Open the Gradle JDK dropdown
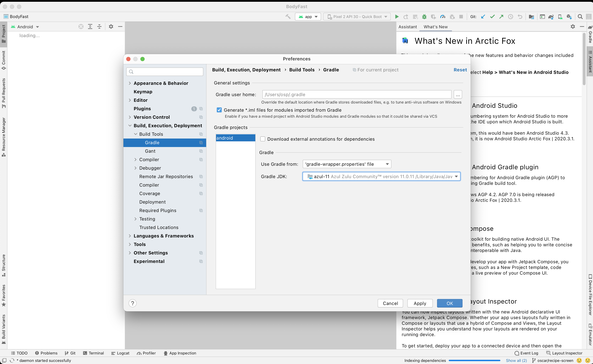Screen dimensions: 593x364 pos(381,177)
